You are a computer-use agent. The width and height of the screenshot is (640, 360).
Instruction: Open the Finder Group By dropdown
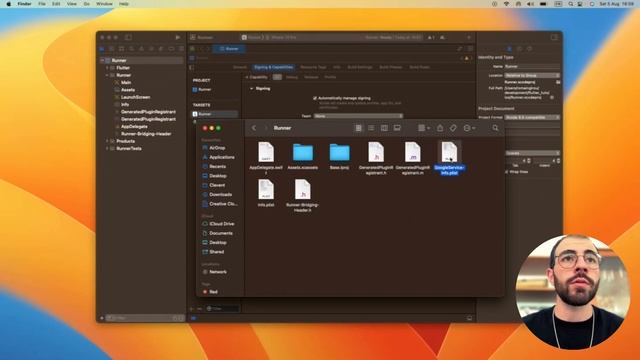pyautogui.click(x=424, y=128)
